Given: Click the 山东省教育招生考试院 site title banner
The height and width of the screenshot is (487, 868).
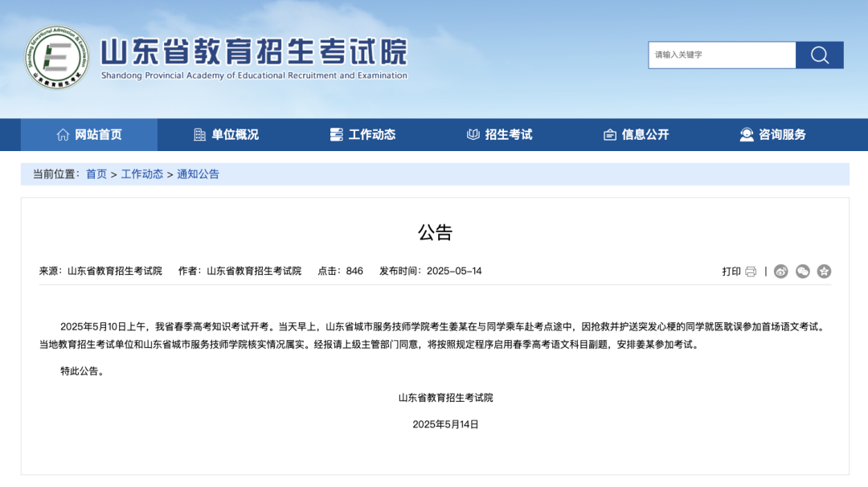Looking at the screenshot, I should 254,51.
